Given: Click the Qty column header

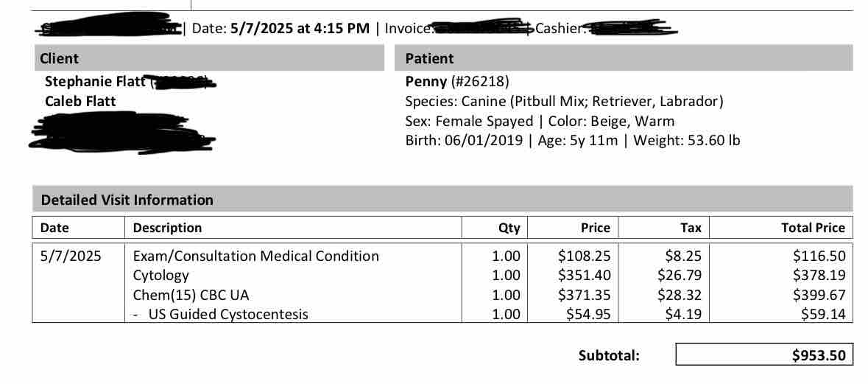Looking at the screenshot, I should [x=509, y=228].
